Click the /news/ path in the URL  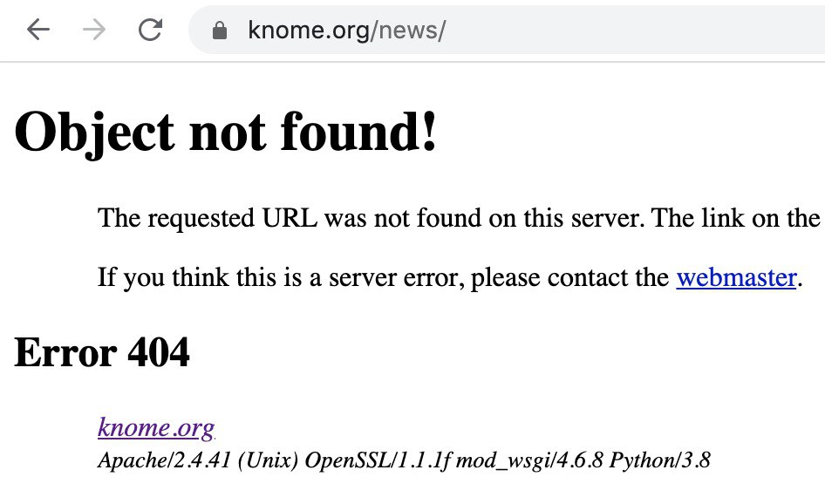(x=408, y=31)
